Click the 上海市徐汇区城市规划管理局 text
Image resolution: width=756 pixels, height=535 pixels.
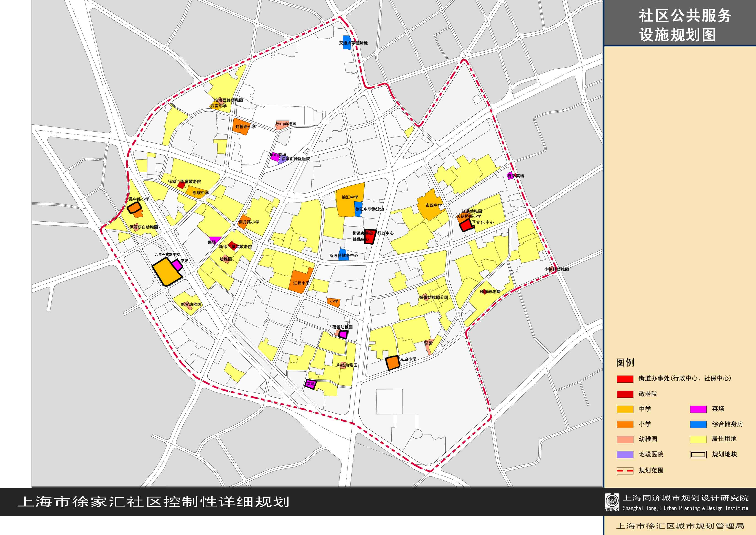coord(680,526)
